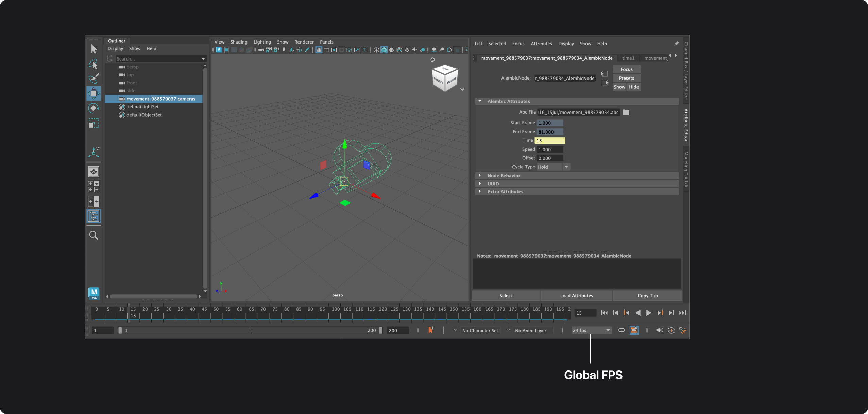868x414 pixels.
Task: Click the magnifier search icon in toolbox
Action: point(93,235)
